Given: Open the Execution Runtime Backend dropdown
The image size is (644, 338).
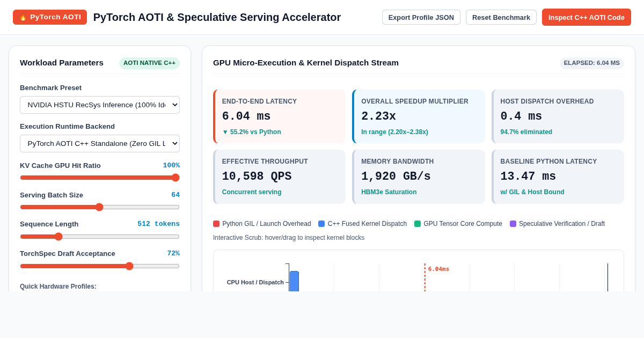Looking at the screenshot, I should pyautogui.click(x=100, y=143).
